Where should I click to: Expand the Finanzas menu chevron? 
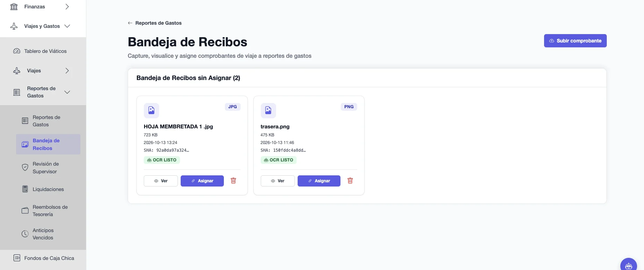coord(67,7)
